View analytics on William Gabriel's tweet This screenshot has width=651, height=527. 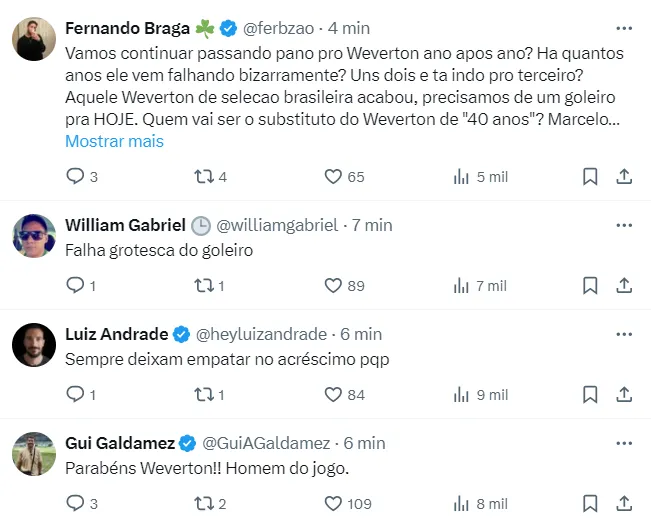pyautogui.click(x=461, y=286)
